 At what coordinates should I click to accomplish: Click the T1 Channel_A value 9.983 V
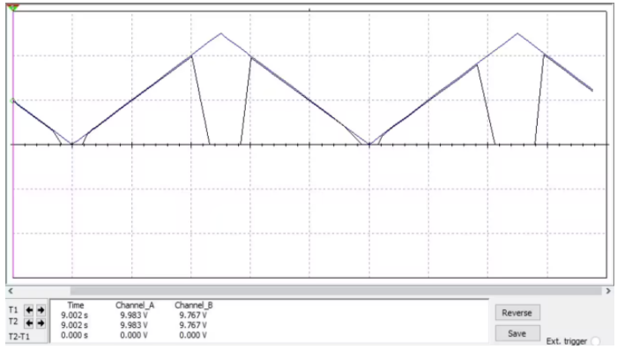pos(134,316)
